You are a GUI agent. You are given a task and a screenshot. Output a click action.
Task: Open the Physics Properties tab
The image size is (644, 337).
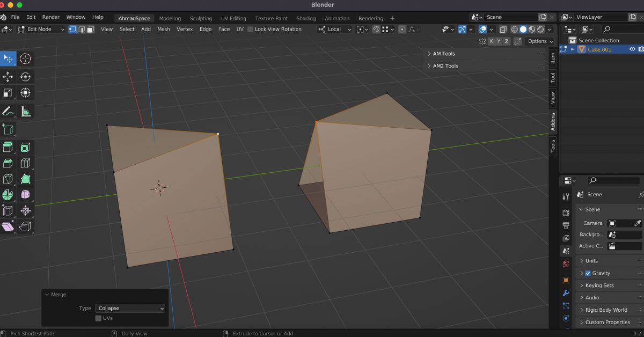(x=566, y=318)
